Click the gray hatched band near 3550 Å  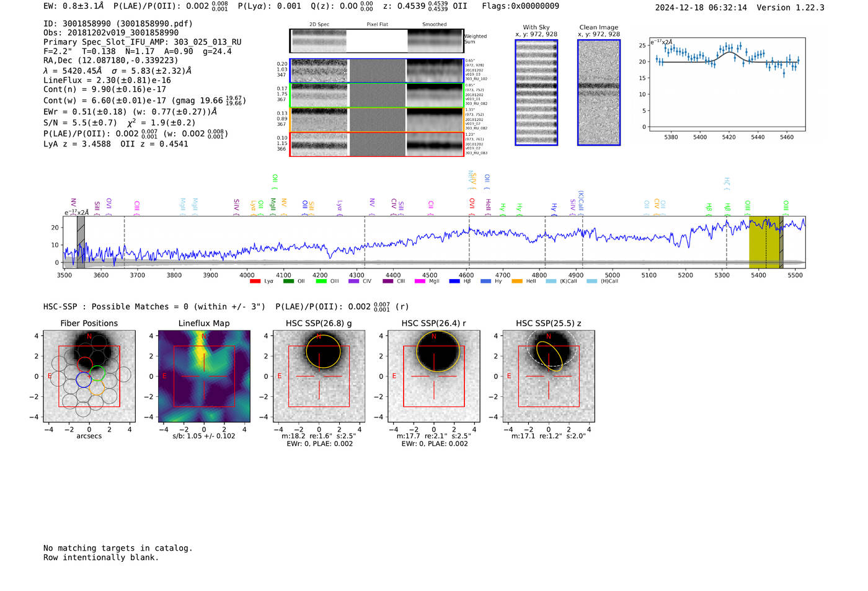coord(81,242)
